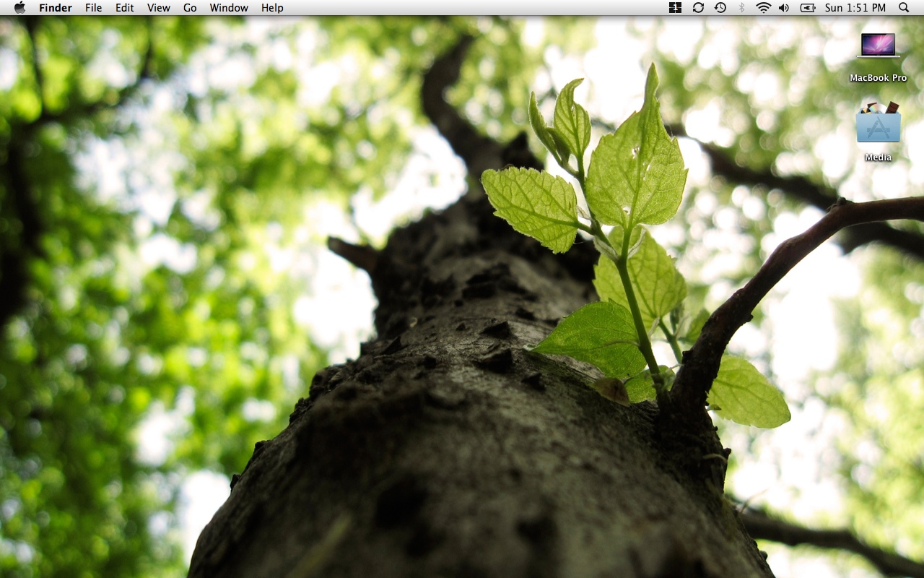Click the Sun 1:51 PM clock
Image resolution: width=924 pixels, height=578 pixels.
(x=855, y=8)
